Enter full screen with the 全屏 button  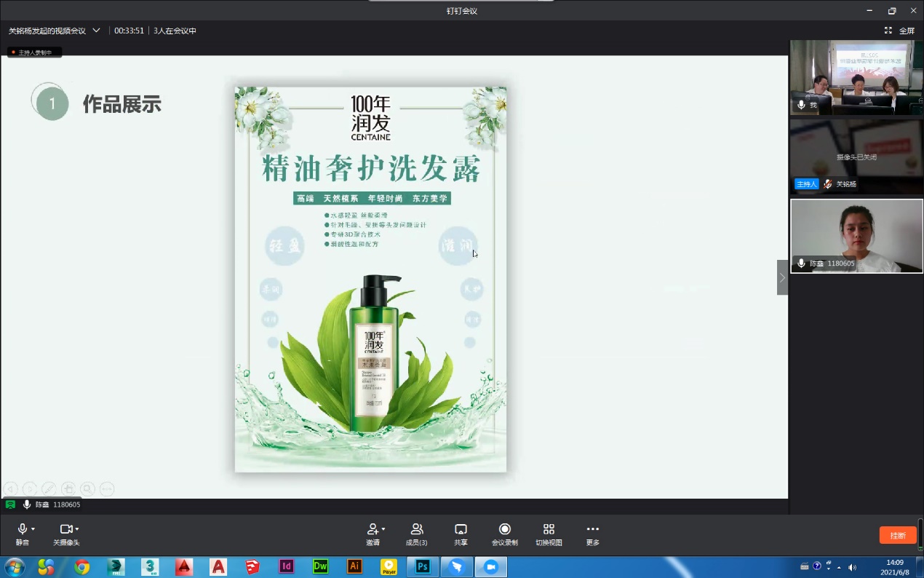click(x=900, y=31)
